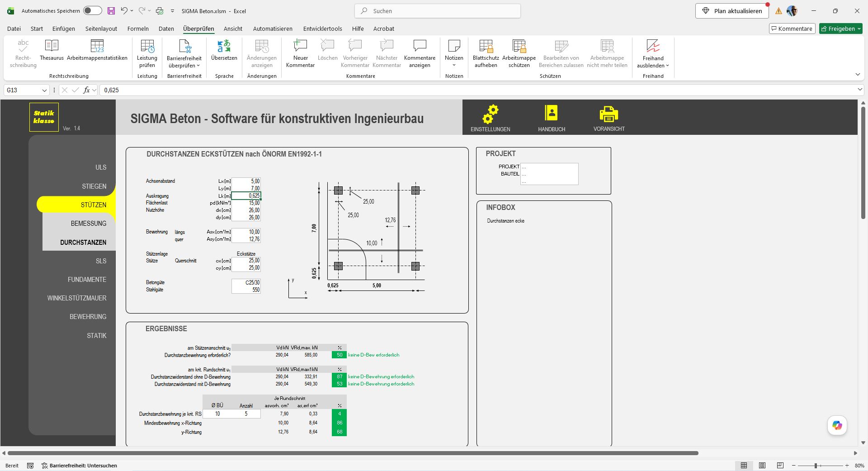Select BEMESSUNG submenu item

point(89,223)
